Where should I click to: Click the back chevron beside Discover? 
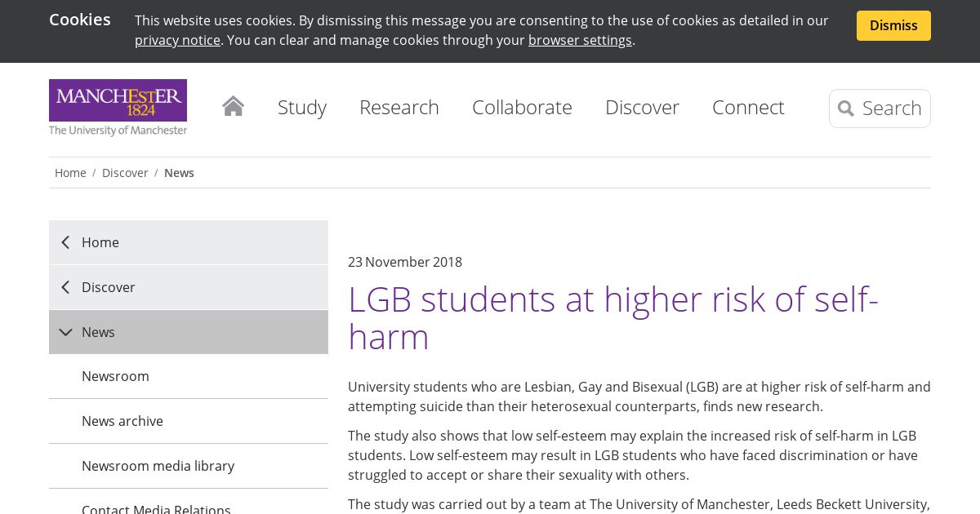pos(65,287)
